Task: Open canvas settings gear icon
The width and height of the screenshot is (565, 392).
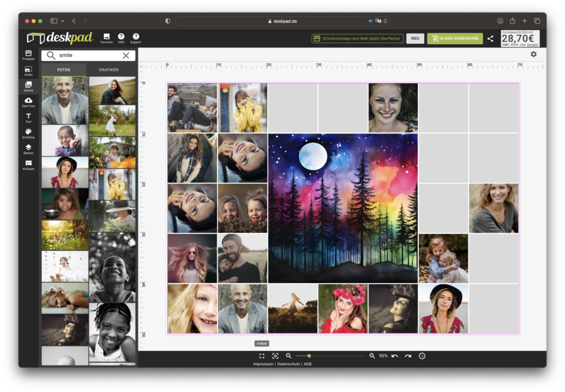Action: pos(534,54)
